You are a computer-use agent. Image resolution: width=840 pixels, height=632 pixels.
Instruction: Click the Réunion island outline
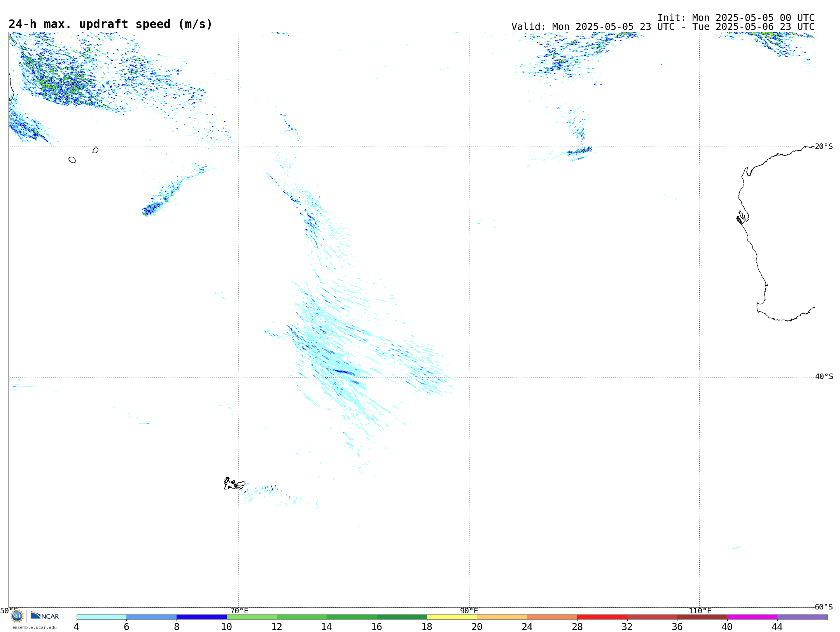pyautogui.click(x=72, y=160)
